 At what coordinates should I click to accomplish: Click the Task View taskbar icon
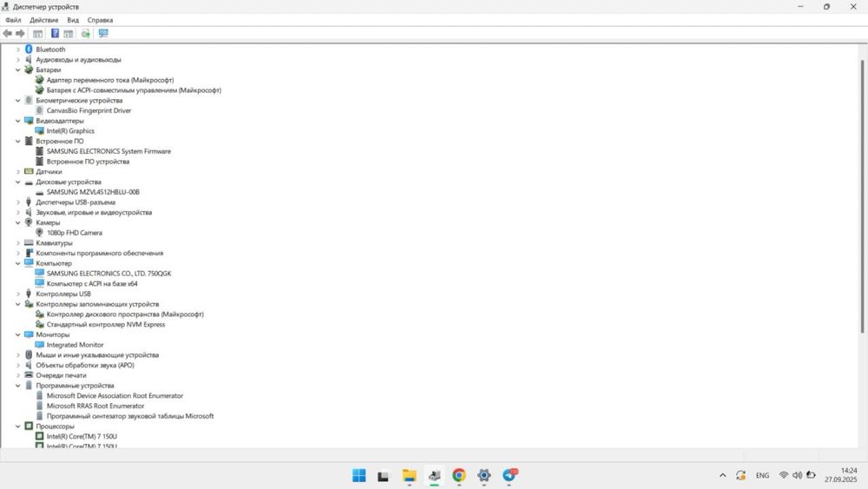[383, 475]
